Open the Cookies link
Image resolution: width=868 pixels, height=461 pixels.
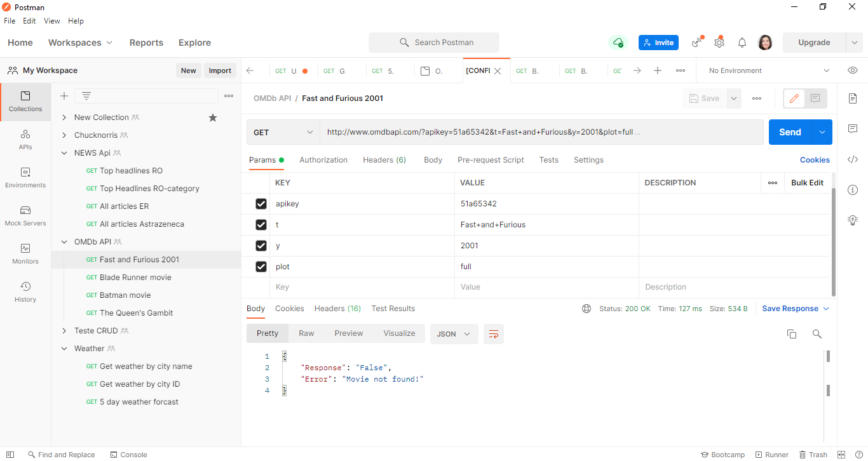tap(815, 160)
